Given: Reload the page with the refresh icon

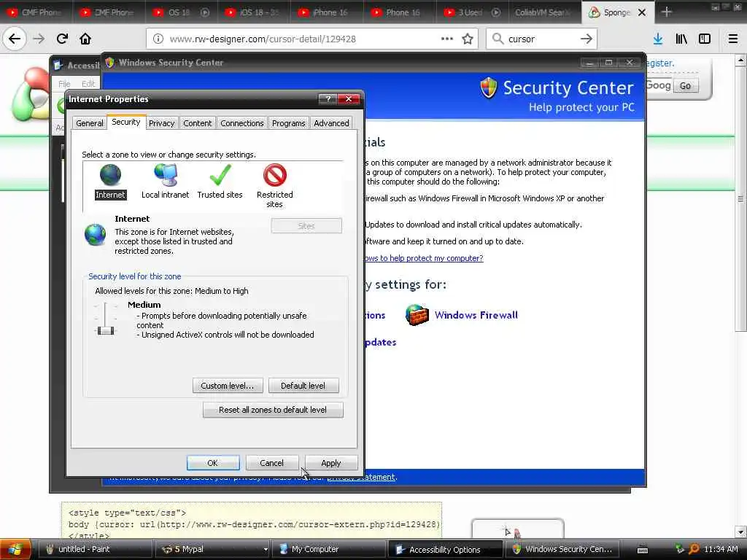Looking at the screenshot, I should point(62,39).
